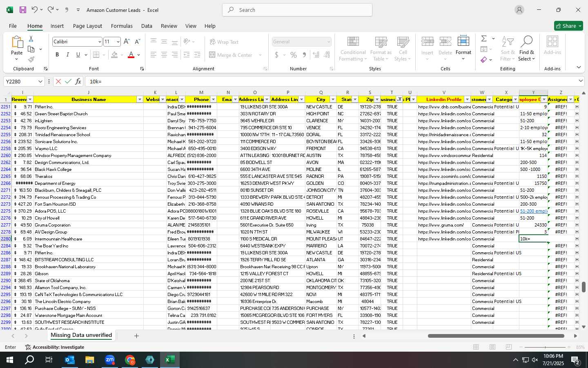Click the 51-200 employees hyperlink cell
Viewport: 588px width, 368px height.
coord(533,211)
